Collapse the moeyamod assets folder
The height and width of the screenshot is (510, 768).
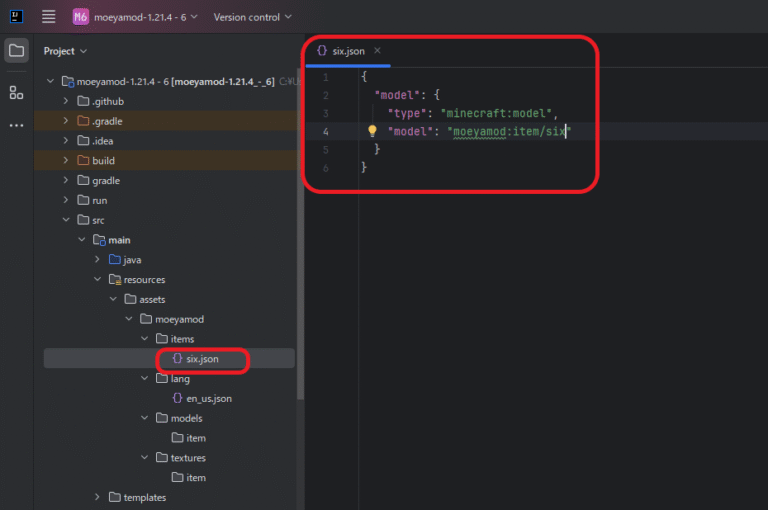pos(129,319)
